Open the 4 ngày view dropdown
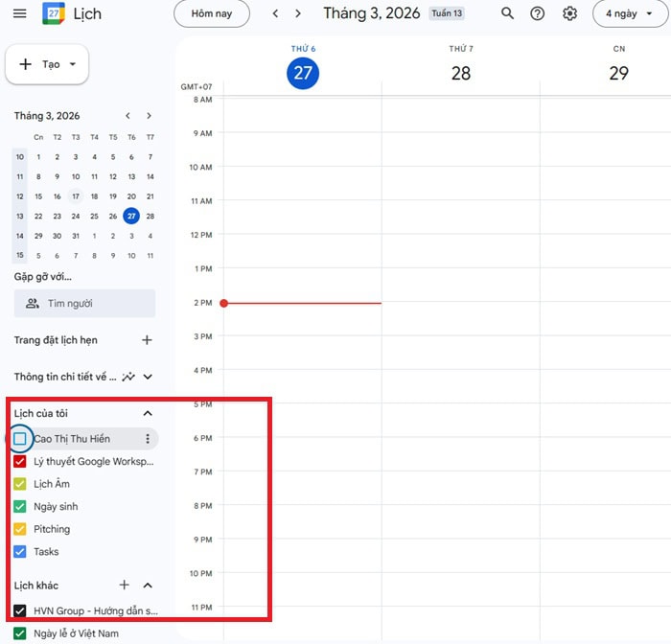The width and height of the screenshot is (671, 644). [x=630, y=13]
